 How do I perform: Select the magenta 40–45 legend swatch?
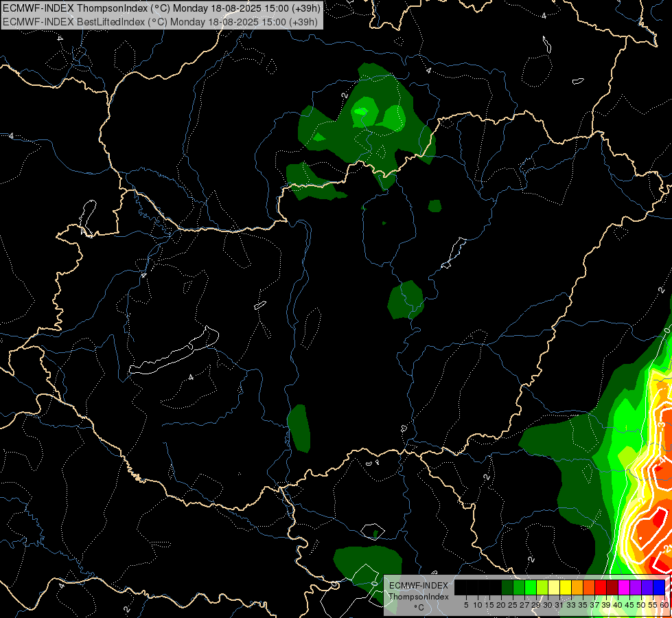[624, 587]
